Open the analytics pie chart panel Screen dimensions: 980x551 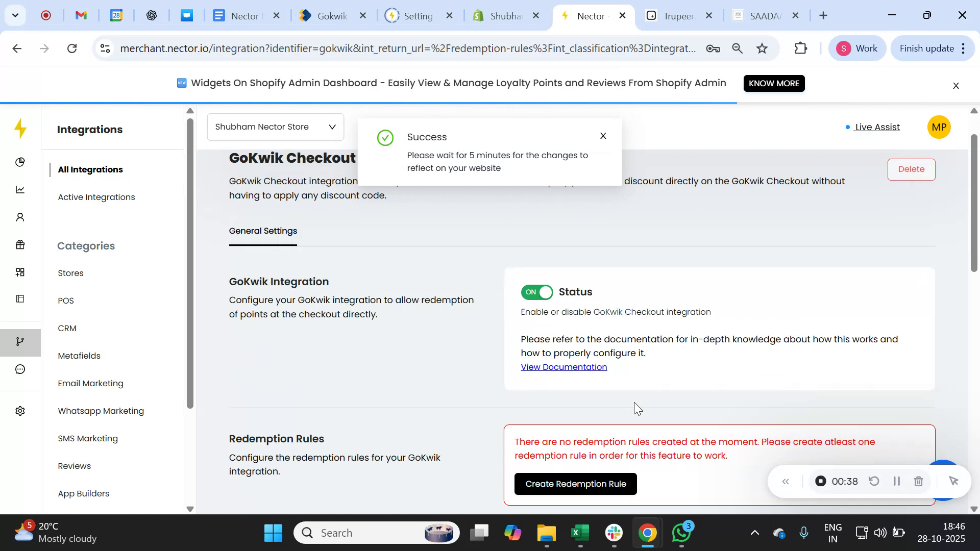(20, 162)
